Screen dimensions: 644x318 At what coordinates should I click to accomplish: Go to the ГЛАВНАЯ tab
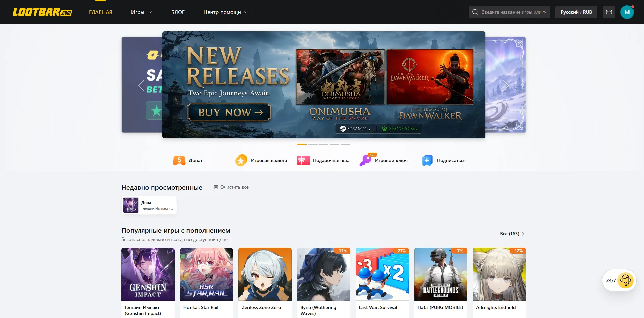pyautogui.click(x=100, y=12)
